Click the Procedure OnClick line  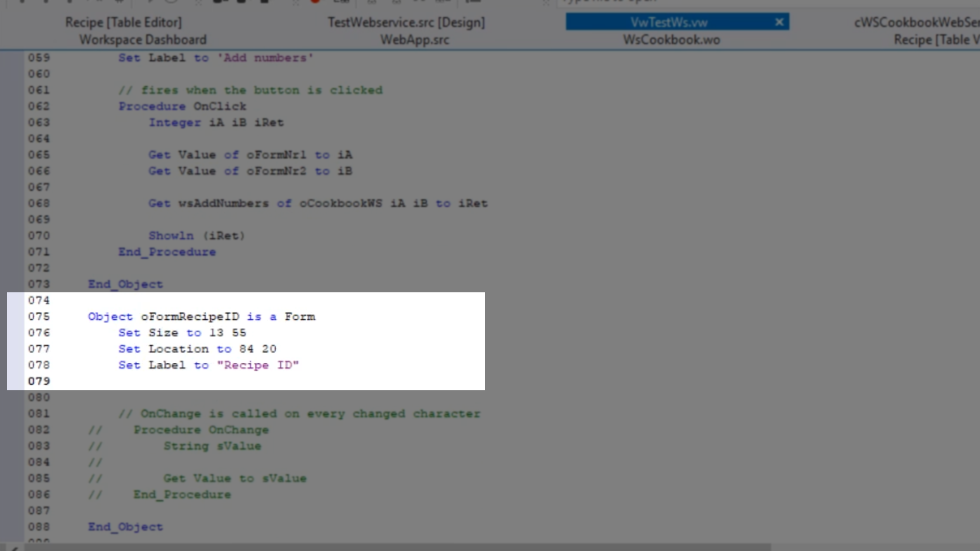(182, 106)
